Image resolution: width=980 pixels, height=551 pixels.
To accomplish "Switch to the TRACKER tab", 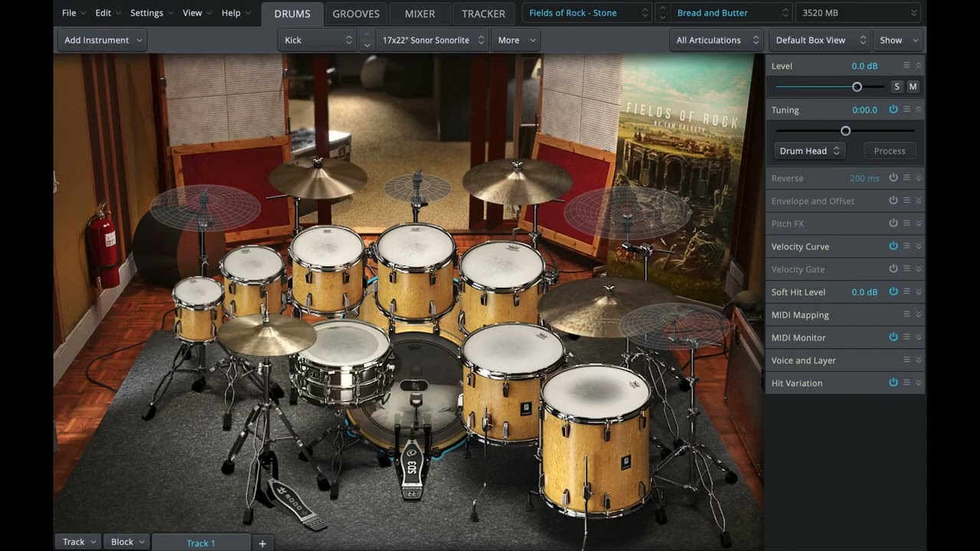I will [483, 14].
